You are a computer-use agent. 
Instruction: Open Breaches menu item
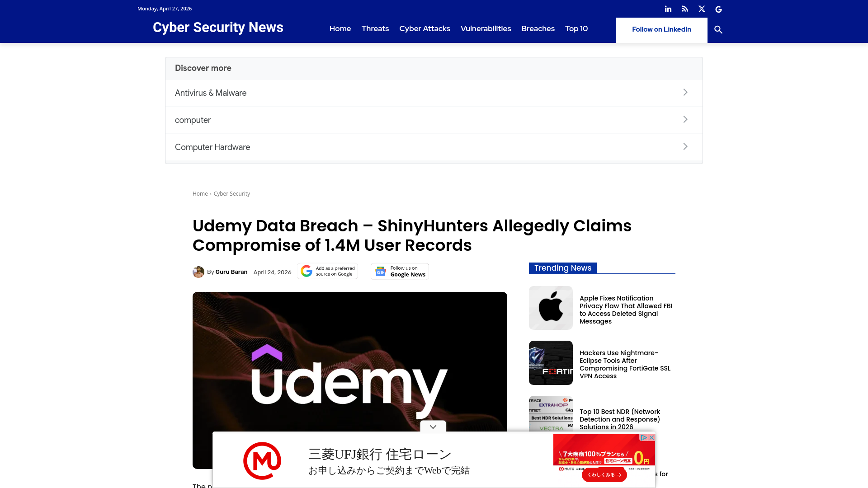pos(538,28)
